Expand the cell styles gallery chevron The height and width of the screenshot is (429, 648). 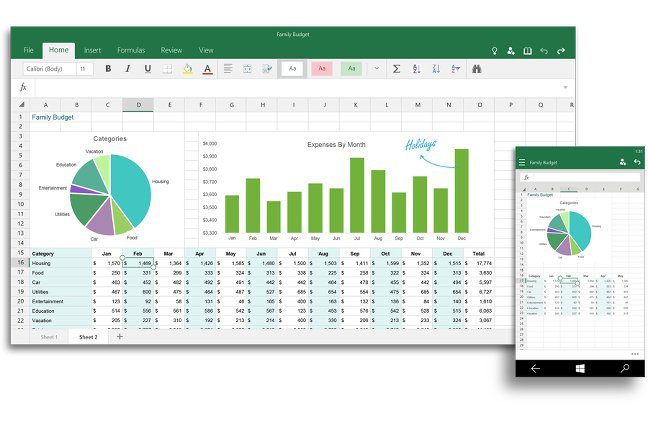tap(377, 69)
